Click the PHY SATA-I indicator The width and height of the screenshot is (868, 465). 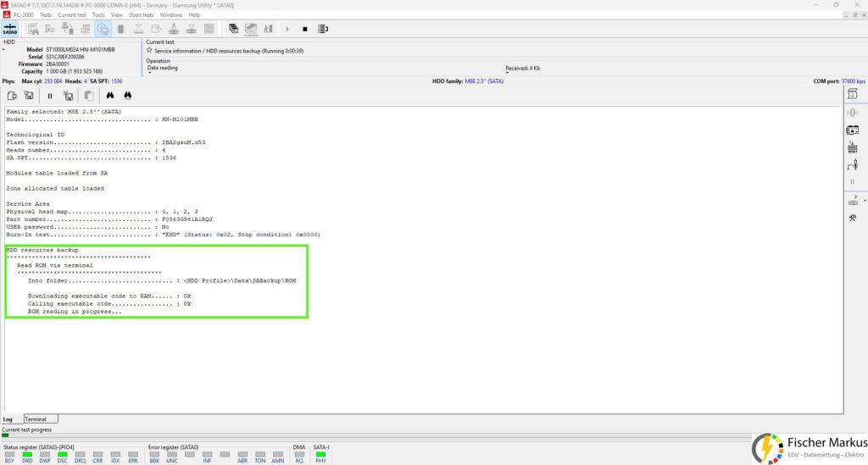321,457
